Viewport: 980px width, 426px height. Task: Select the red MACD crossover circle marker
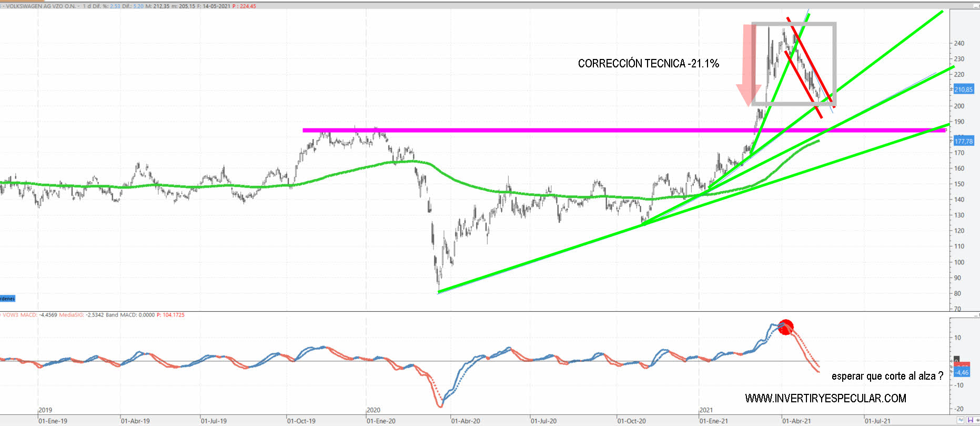[x=785, y=327]
